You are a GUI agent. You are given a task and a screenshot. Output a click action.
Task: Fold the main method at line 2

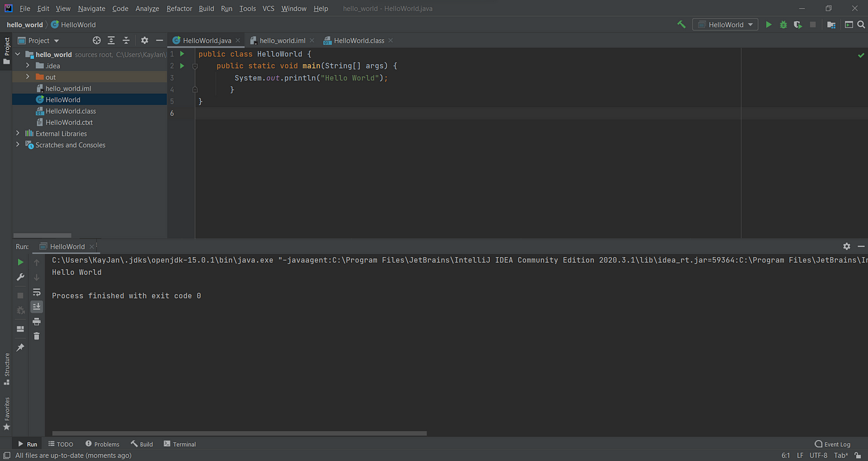click(195, 66)
